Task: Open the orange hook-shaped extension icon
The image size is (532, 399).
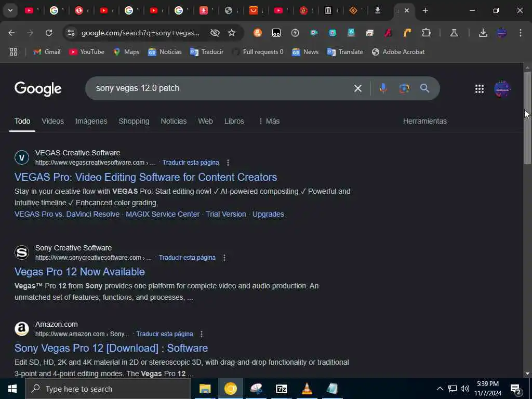Action: pyautogui.click(x=407, y=33)
